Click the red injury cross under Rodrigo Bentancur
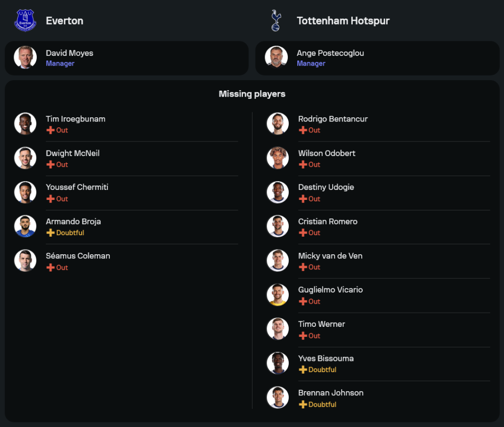Image resolution: width=504 pixels, height=427 pixels. click(303, 130)
